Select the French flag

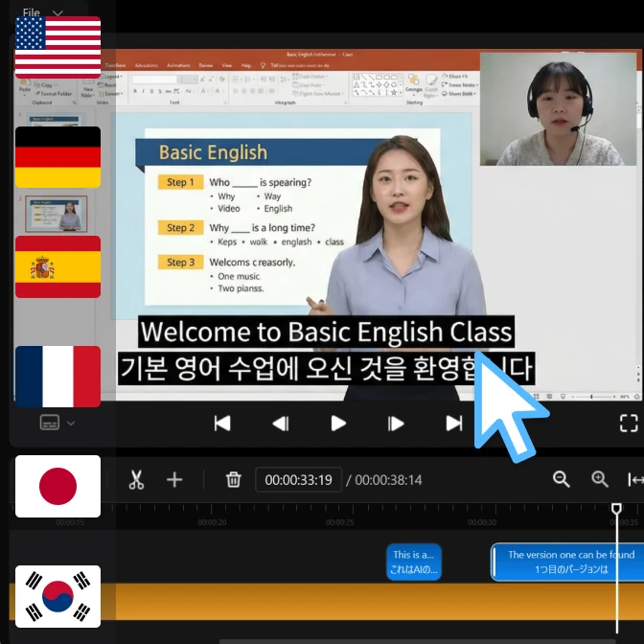point(57,377)
